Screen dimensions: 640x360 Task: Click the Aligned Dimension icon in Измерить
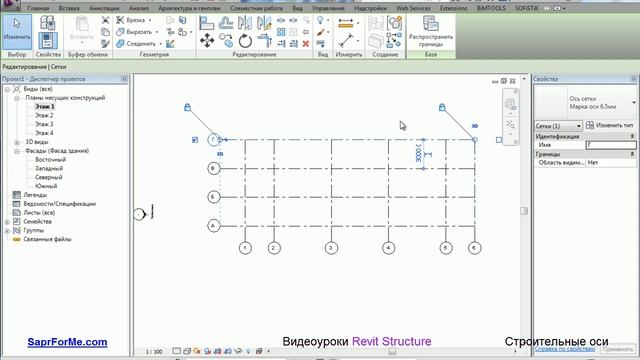coord(346,23)
